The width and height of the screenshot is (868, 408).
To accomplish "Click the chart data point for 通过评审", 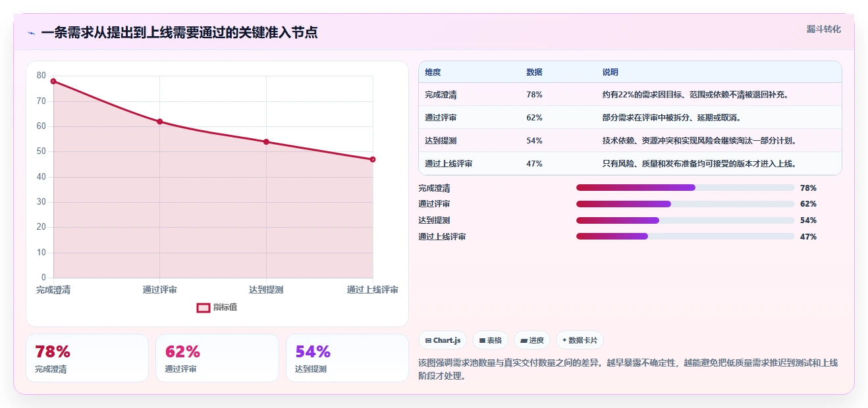I will coord(159,122).
